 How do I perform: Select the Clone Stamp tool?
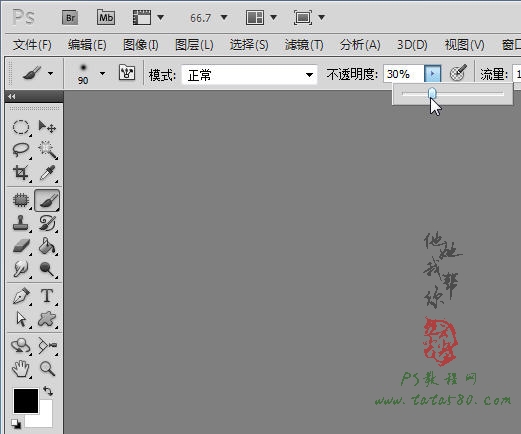point(21,223)
